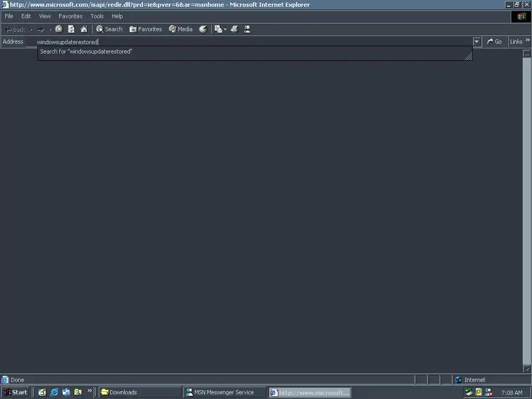Open the Favorites toolbar button
This screenshot has width=532, height=399.
[145, 29]
